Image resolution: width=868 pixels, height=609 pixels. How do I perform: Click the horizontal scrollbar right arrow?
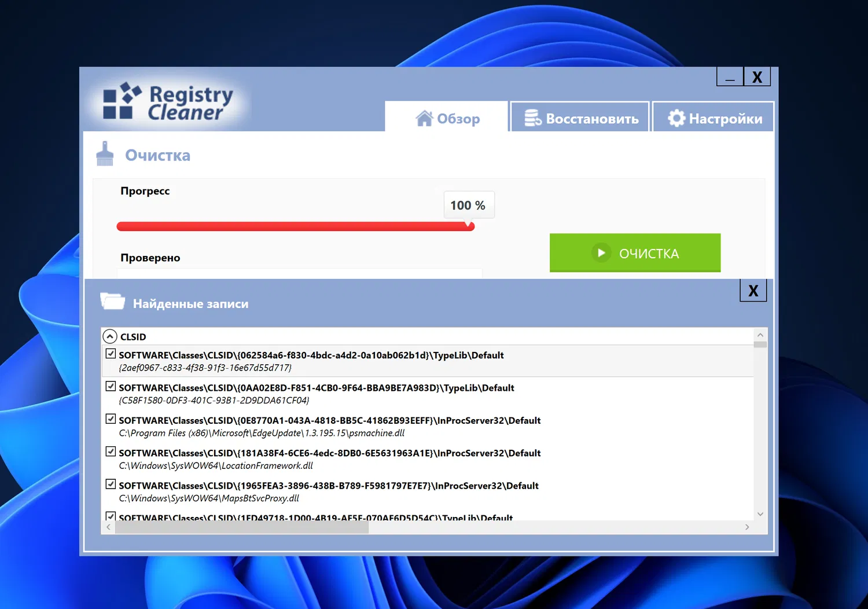point(747,527)
